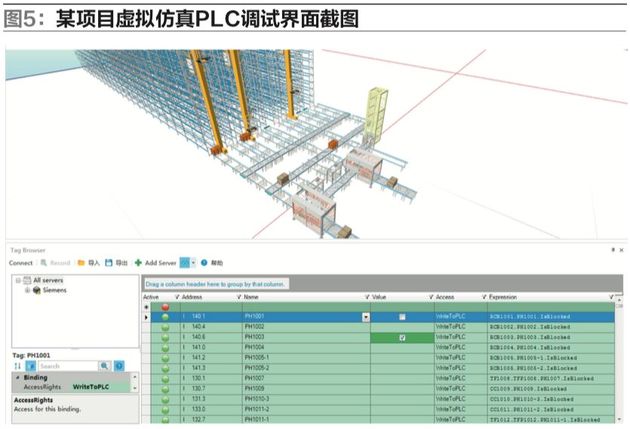Click the blue help icon labeled 帮助

[204, 262]
